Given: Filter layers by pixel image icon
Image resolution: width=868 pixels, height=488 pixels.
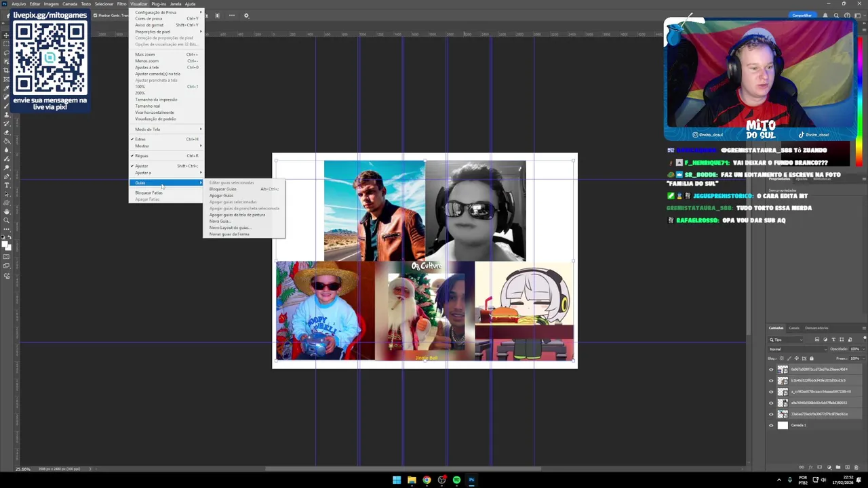Looking at the screenshot, I should click(x=817, y=340).
